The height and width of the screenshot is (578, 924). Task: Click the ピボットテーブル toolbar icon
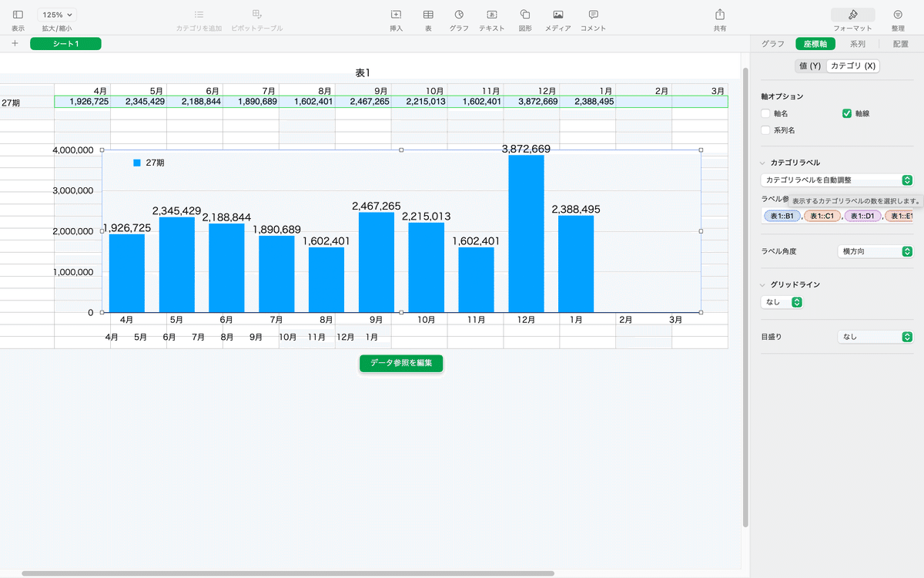pyautogui.click(x=257, y=15)
